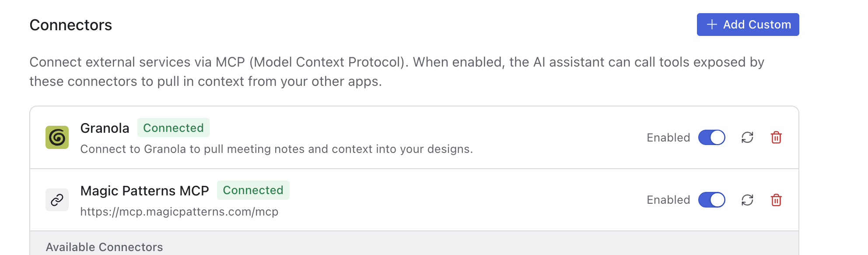
Task: Click the Granola spiral logo icon
Action: tap(57, 138)
